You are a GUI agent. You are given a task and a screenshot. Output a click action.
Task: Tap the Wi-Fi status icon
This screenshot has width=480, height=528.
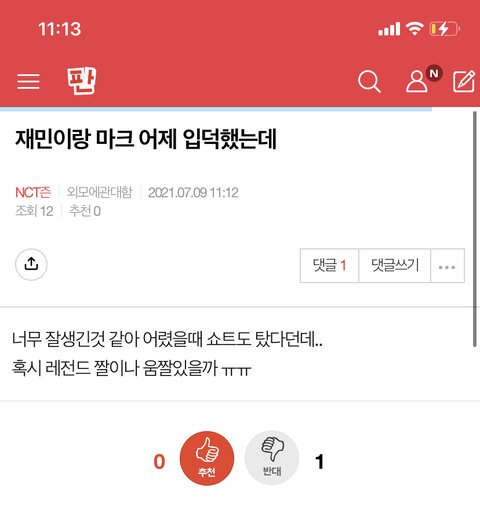[x=415, y=29]
